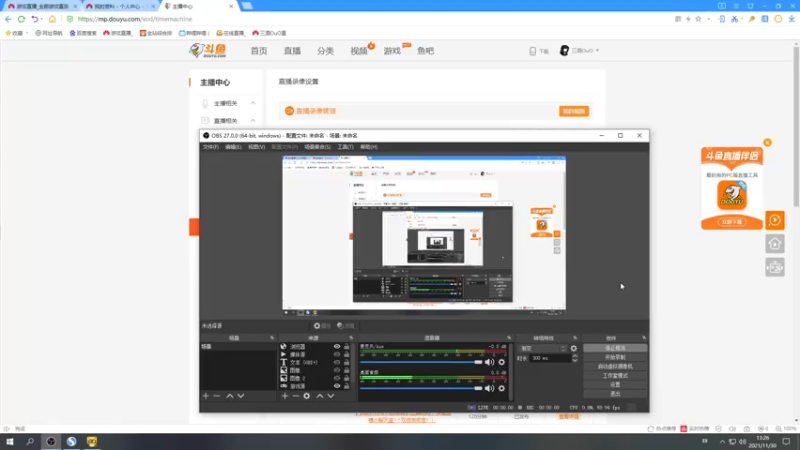Image resolution: width=800 pixels, height=450 pixels.
Task: Open the browser downloads arrow icon
Action: pyautogui.click(x=791, y=19)
